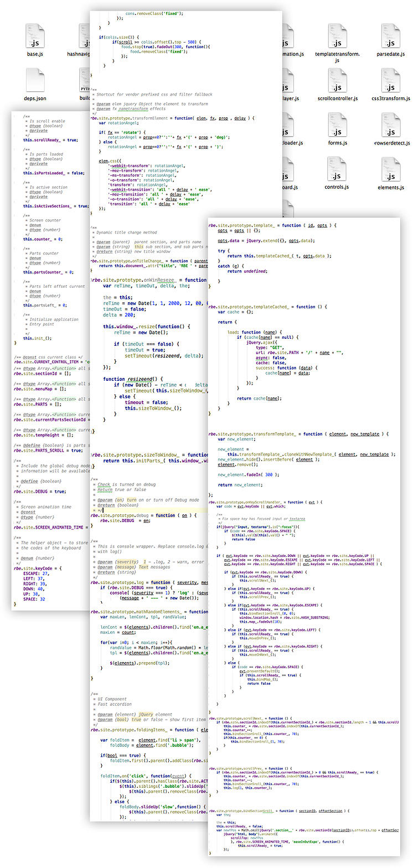This screenshot has height=868, width=413.
Task: Click the controls.js file icon
Action: click(x=337, y=169)
